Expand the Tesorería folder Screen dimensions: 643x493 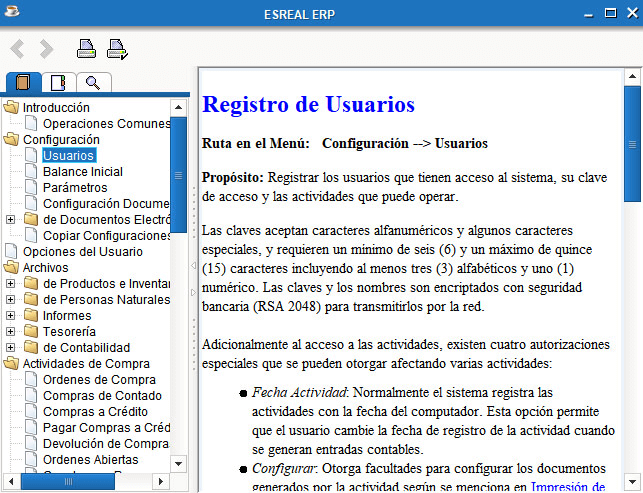pyautogui.click(x=10, y=331)
